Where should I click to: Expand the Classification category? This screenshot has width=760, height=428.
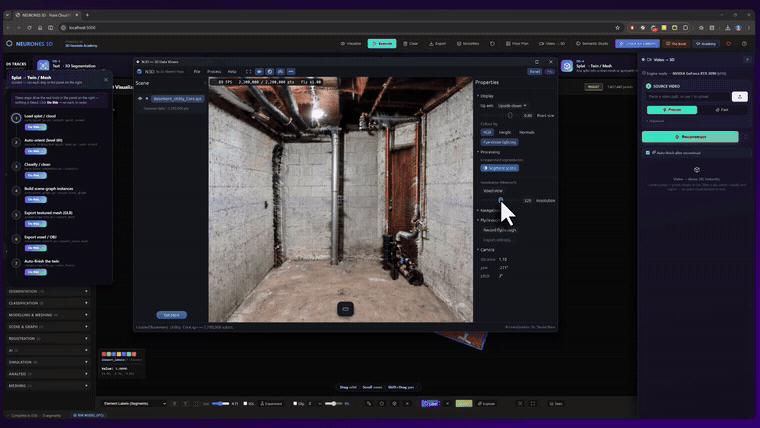pos(48,303)
